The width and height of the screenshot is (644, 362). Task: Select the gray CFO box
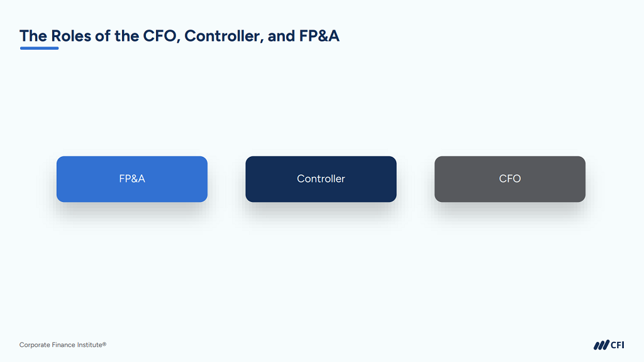tap(509, 179)
